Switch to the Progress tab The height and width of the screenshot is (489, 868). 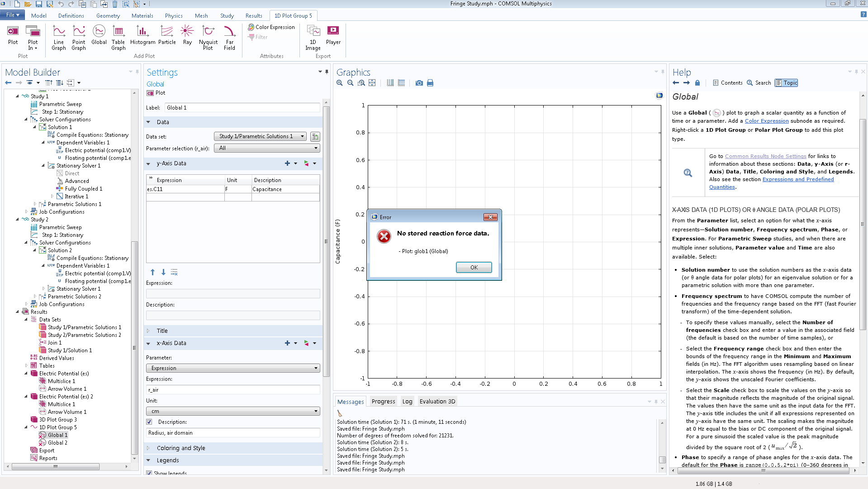pyautogui.click(x=383, y=401)
